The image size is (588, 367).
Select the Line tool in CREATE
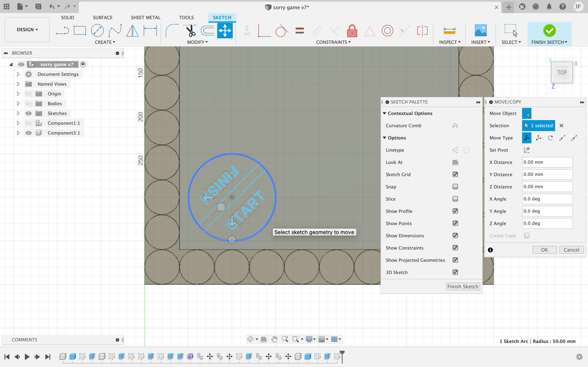[62, 30]
